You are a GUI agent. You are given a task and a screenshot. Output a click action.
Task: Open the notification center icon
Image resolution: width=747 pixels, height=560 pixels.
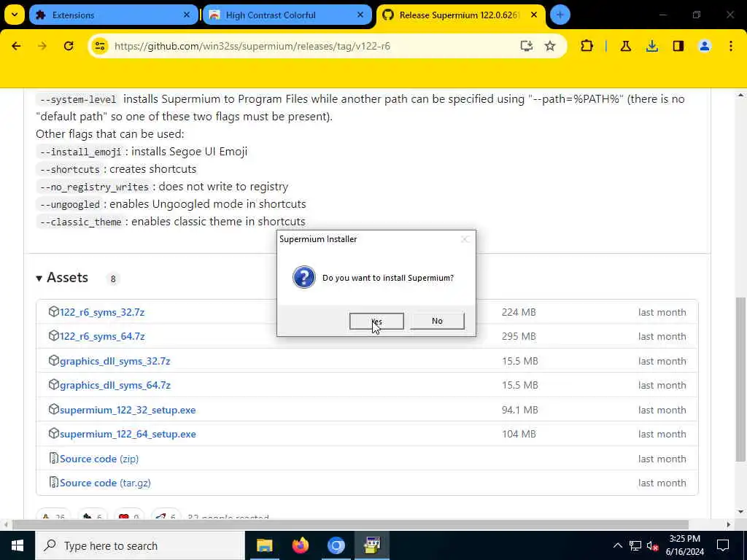tap(723, 545)
